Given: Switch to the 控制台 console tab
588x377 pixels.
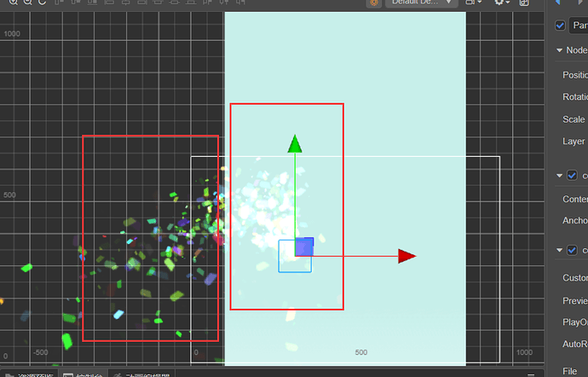Looking at the screenshot, I should pos(84,374).
